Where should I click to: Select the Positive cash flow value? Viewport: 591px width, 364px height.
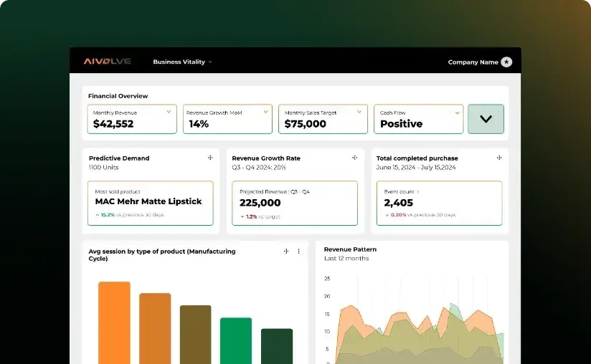tap(401, 124)
